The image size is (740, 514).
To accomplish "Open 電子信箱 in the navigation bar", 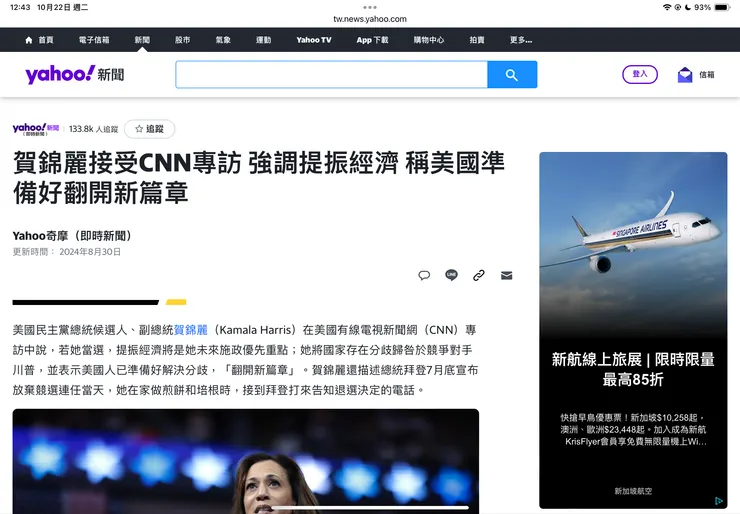I will [94, 40].
